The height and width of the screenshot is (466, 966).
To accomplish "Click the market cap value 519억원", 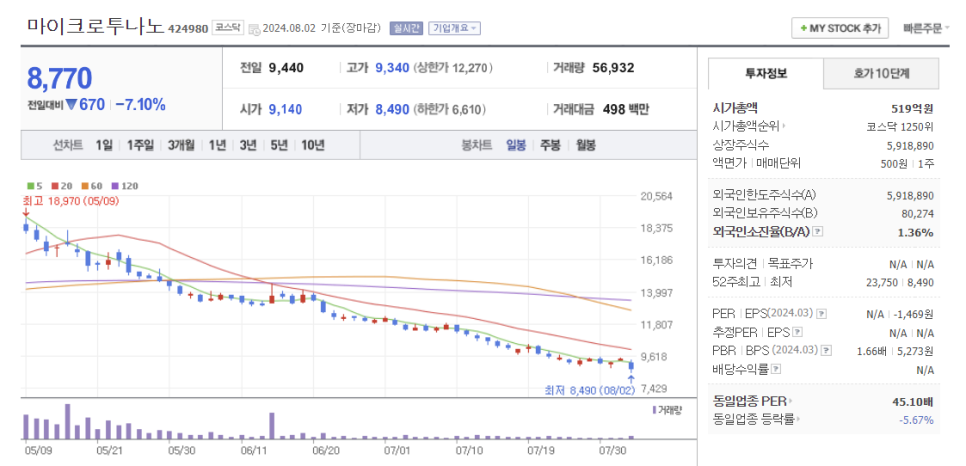I will pos(912,108).
